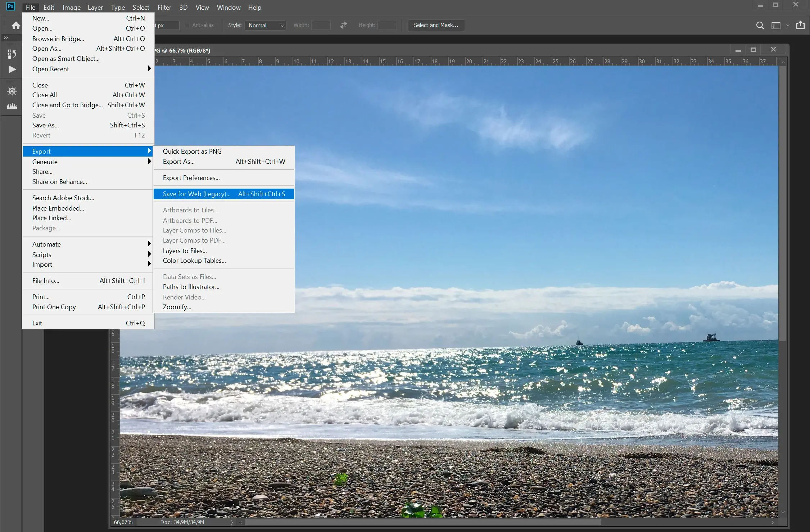Open the Edit menu
Image resolution: width=810 pixels, height=532 pixels.
tap(48, 7)
